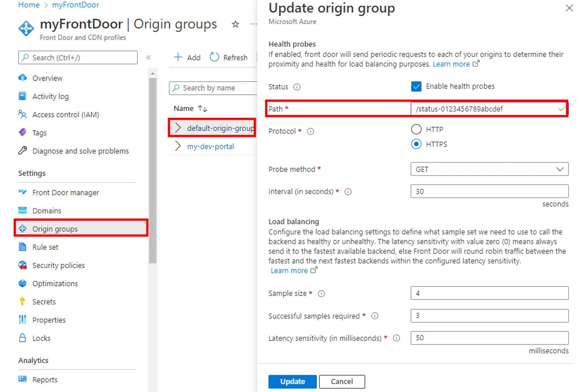Viewport: 588px width, 392px height.
Task: Click Successful samples required info icon
Action: coord(375,316)
